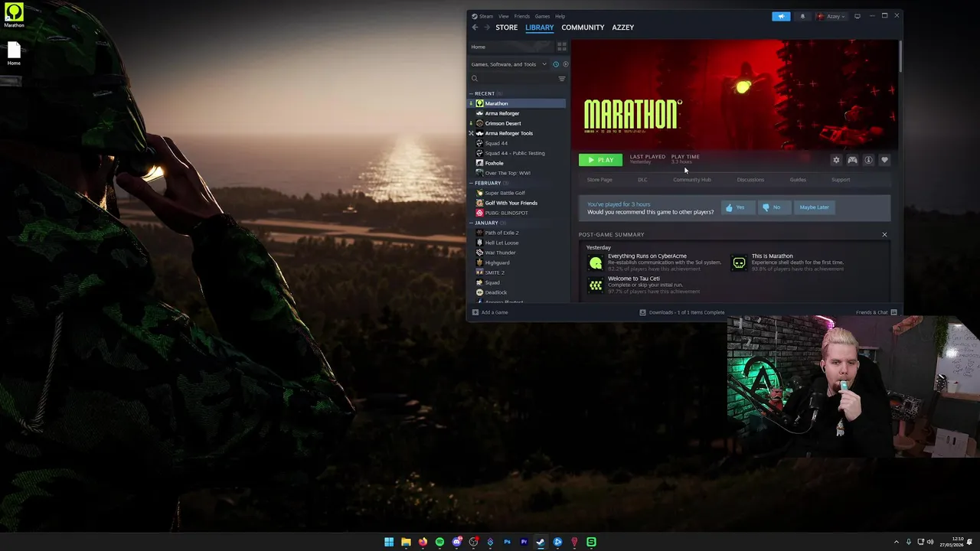
Task: Open the Marathon desktop shortcut icon
Action: tap(14, 15)
